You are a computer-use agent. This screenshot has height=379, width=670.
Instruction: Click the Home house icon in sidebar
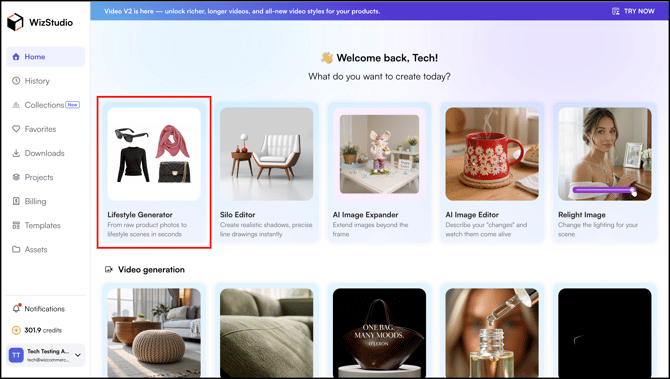pos(16,57)
